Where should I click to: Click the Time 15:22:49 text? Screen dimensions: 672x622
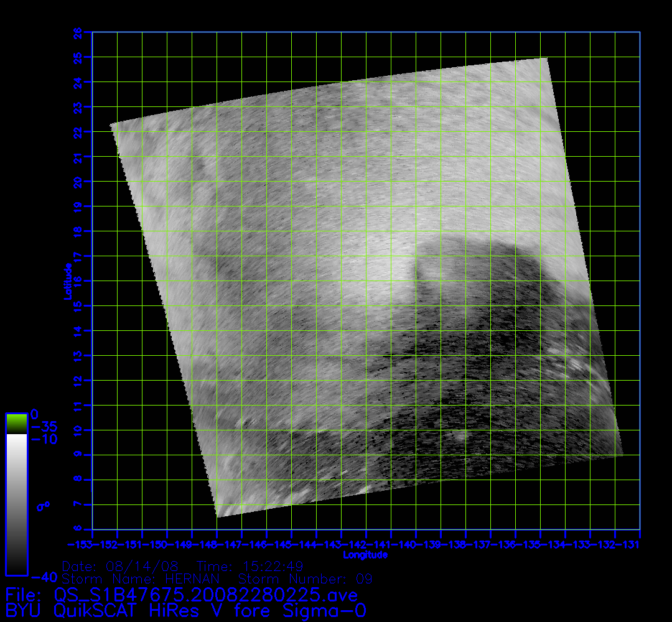click(x=250, y=567)
